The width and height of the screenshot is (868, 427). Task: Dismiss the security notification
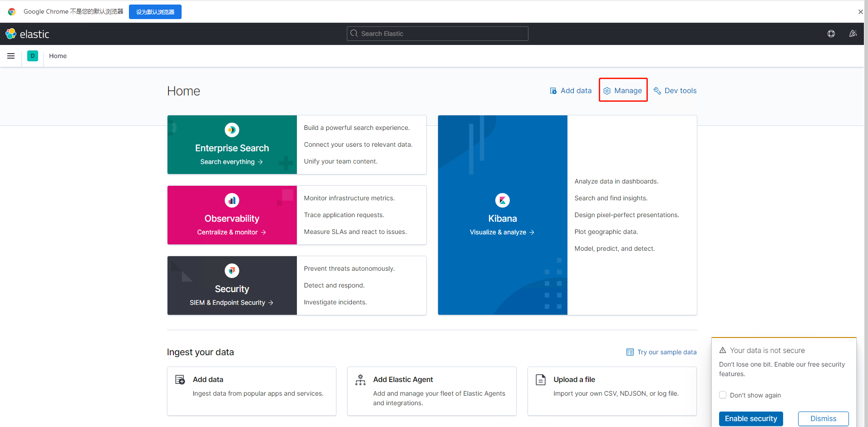[824, 419]
